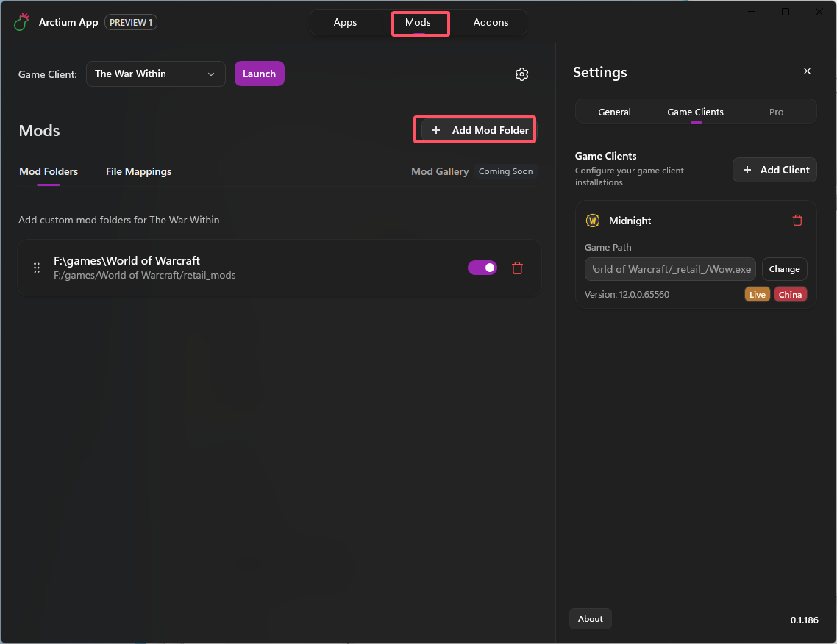Close the Settings panel with X icon
Viewport: 837px width, 644px height.
(x=807, y=71)
